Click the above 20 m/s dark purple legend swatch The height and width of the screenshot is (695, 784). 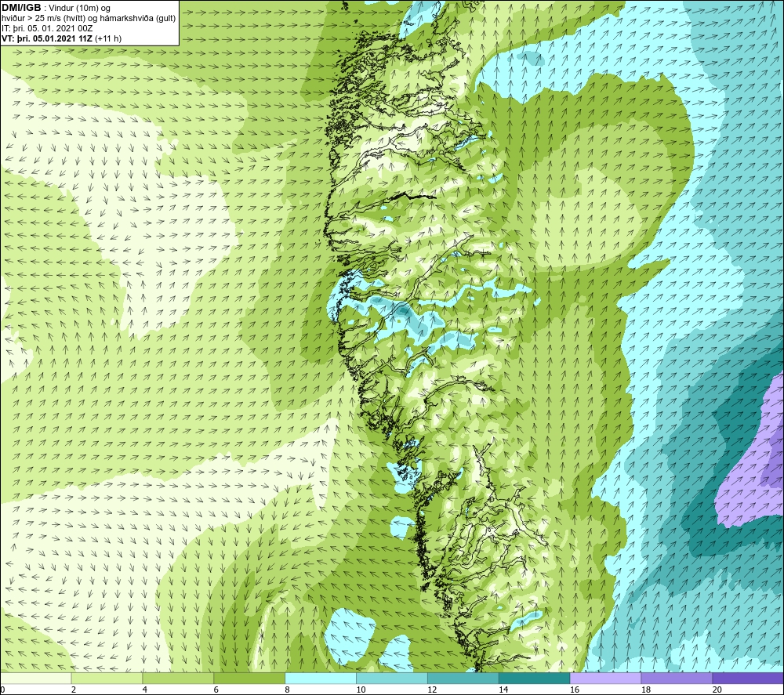pyautogui.click(x=748, y=678)
